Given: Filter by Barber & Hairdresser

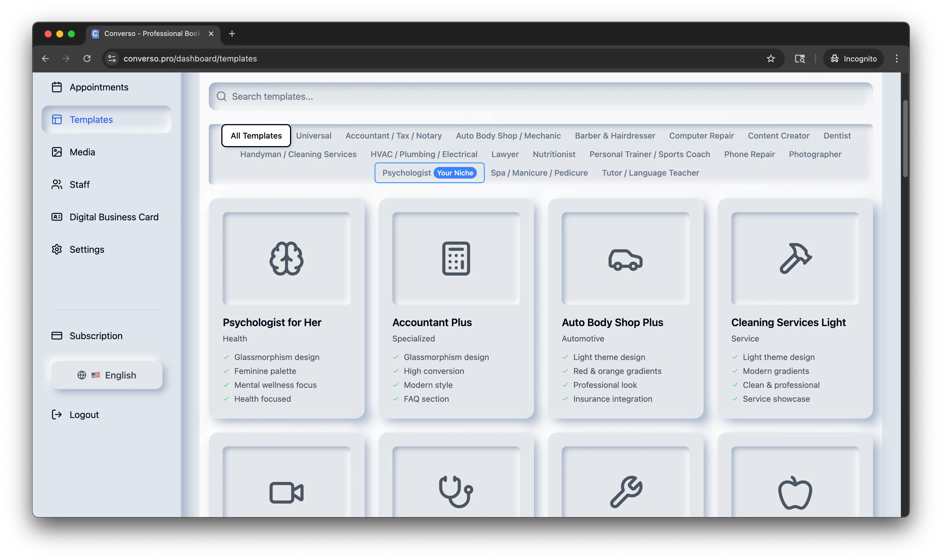Looking at the screenshot, I should (615, 135).
